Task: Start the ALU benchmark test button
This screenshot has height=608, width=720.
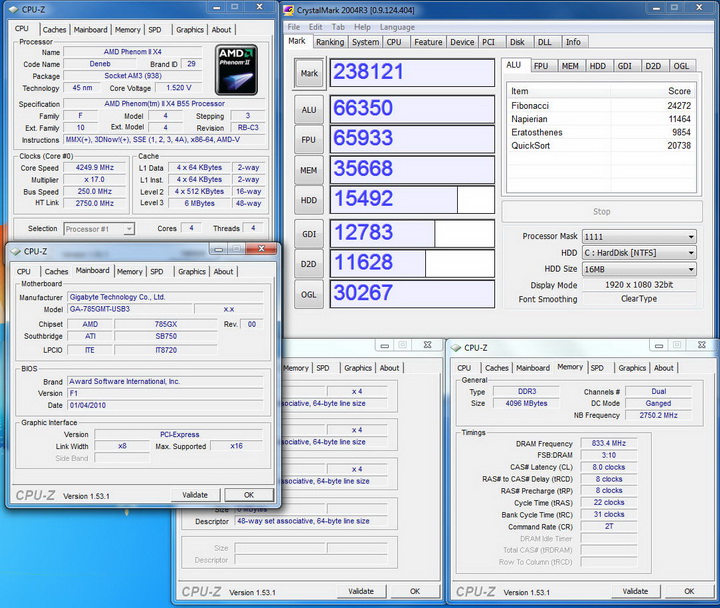Action: (x=310, y=110)
